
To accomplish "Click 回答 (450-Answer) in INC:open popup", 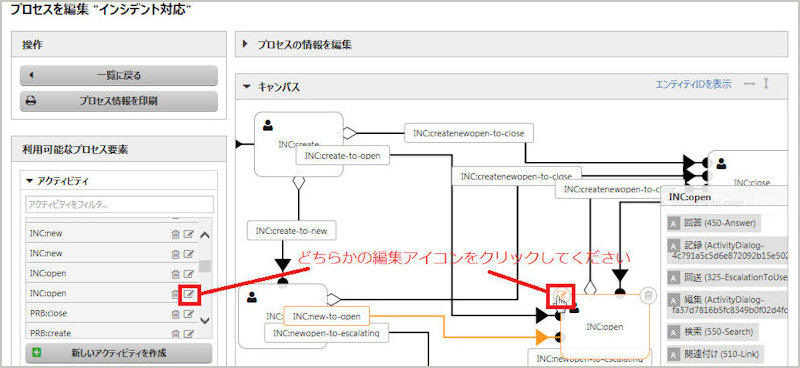I will 719,223.
